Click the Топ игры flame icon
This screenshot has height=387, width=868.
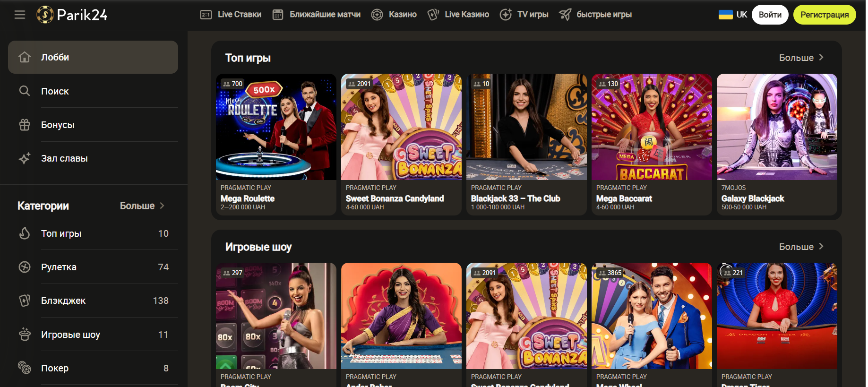[25, 233]
